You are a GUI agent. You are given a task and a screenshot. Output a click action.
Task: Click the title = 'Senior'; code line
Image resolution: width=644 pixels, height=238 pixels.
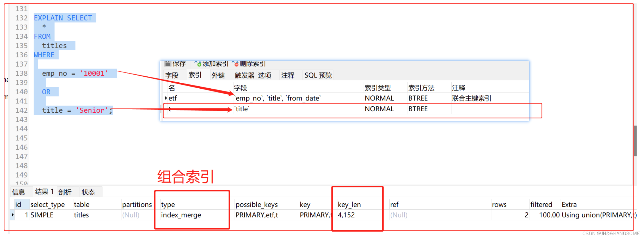[x=77, y=110]
